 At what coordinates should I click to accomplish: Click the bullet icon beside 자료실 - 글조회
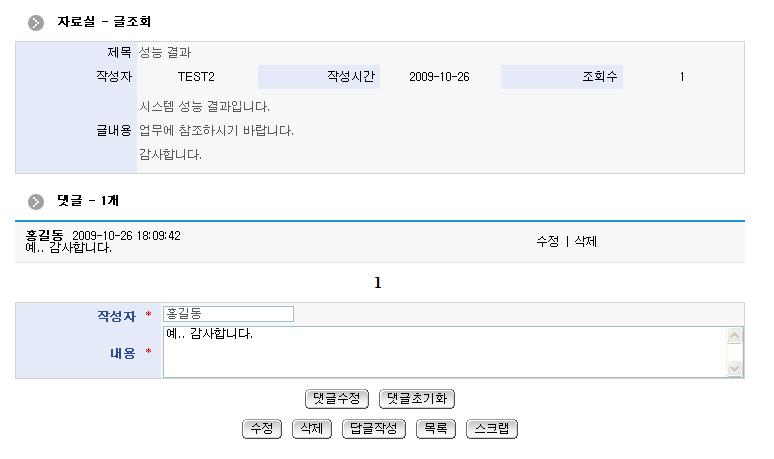click(36, 22)
